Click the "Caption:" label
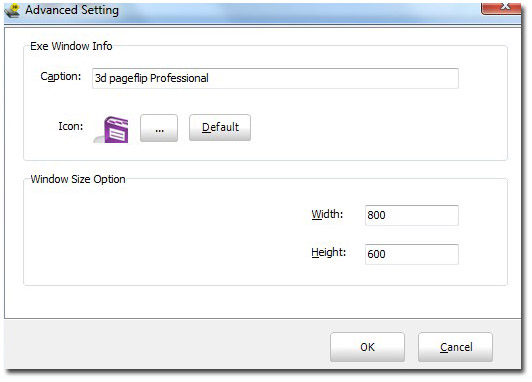Image resolution: width=532 pixels, height=382 pixels. point(61,77)
